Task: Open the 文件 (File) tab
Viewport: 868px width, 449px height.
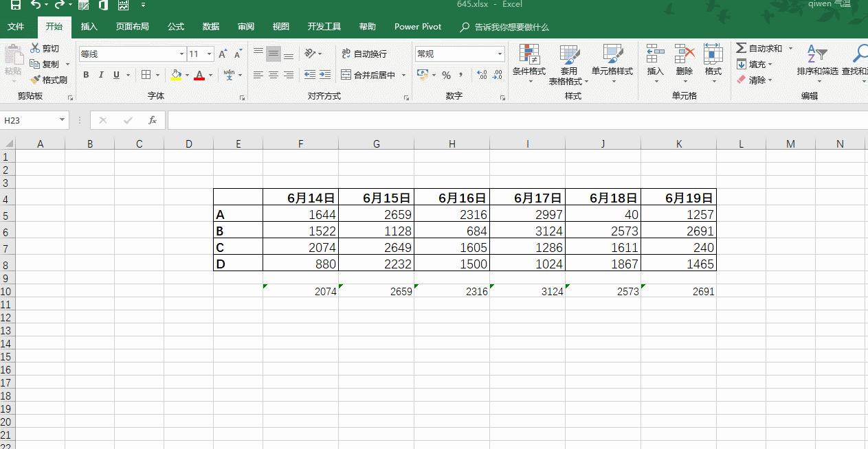Action: [x=16, y=27]
